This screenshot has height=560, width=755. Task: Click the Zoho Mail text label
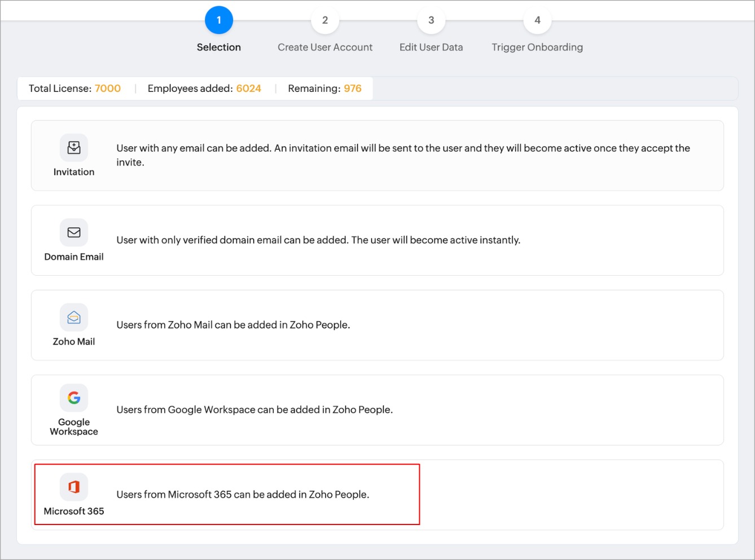74,342
